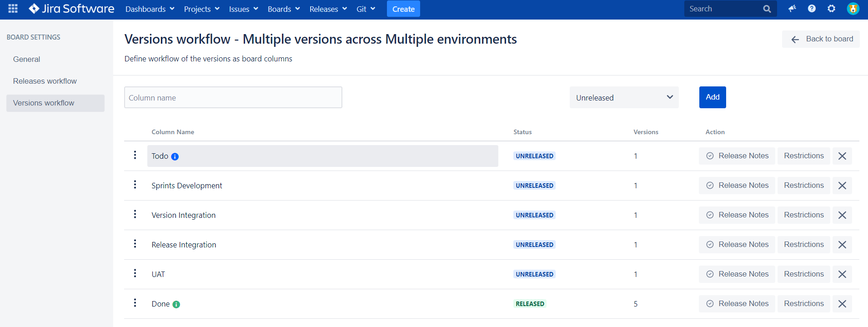Screen dimensions: 868x327
Task: Select Versions workflow in sidebar
Action: pyautogui.click(x=55, y=103)
